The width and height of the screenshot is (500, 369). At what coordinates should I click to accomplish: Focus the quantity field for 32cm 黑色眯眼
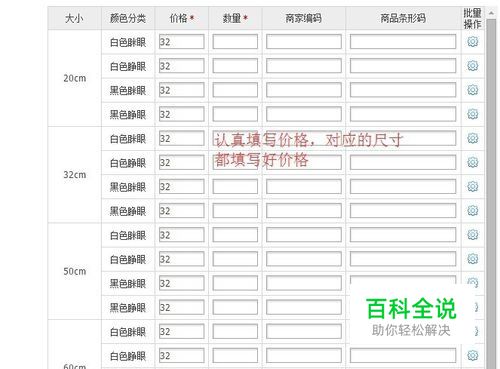coord(235,187)
